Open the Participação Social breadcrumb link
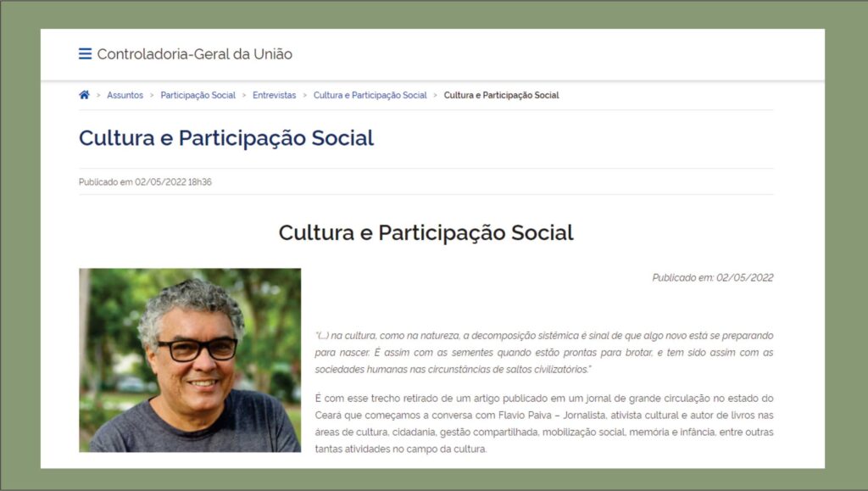Viewport: 868px width, 491px height. (x=198, y=95)
